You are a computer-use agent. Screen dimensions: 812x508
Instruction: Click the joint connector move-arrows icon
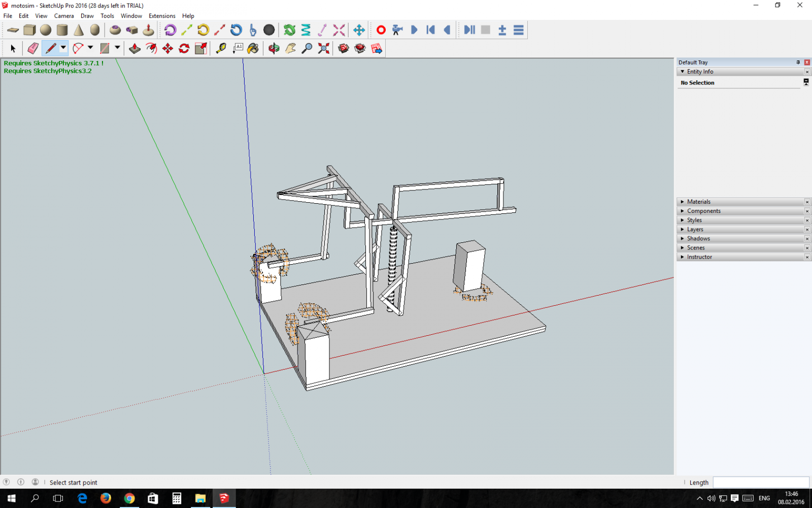(x=359, y=30)
